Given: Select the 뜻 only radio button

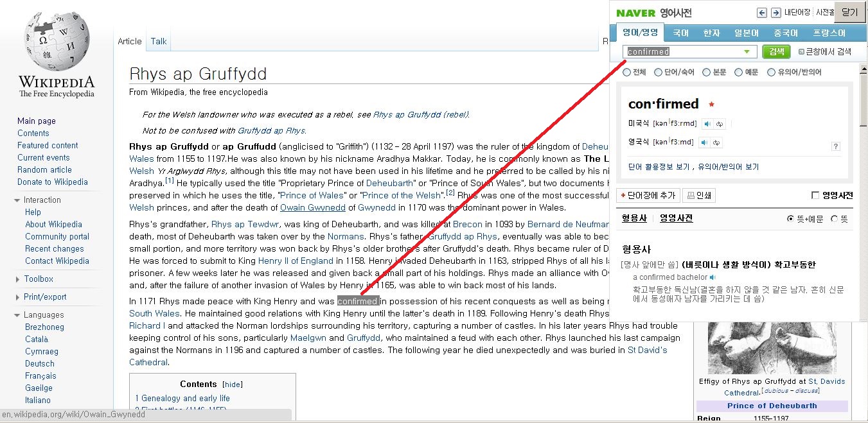Looking at the screenshot, I should 835,219.
